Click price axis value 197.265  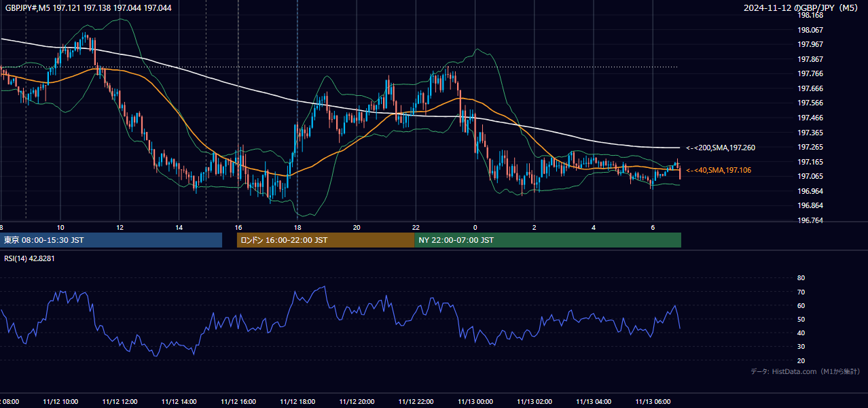pos(810,147)
